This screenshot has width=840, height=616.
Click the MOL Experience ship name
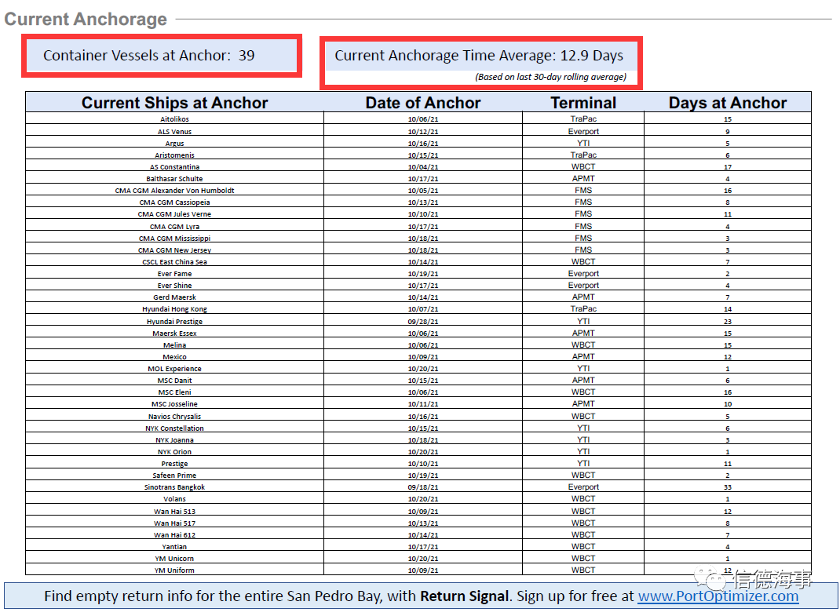point(174,368)
